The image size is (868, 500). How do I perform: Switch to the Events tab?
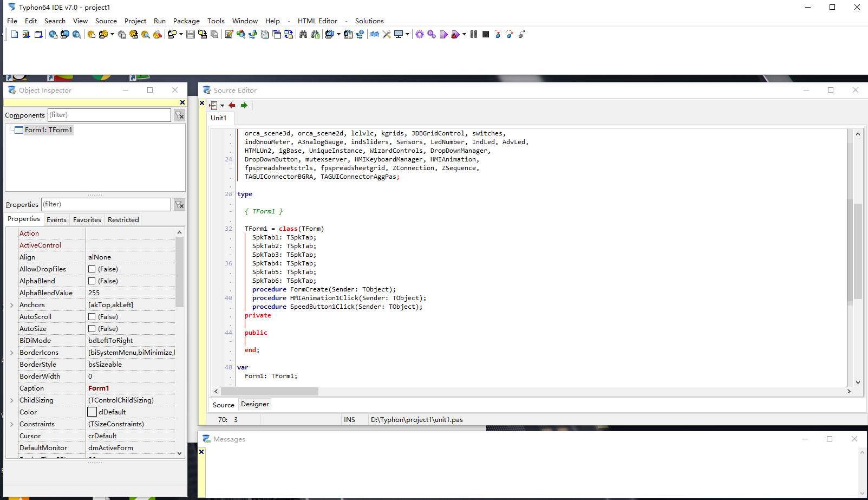[x=56, y=219]
